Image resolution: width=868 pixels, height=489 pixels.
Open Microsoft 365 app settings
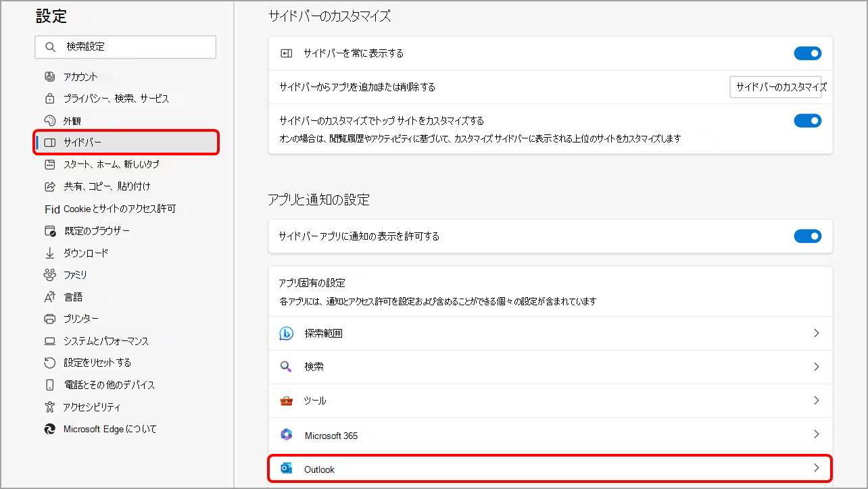pyautogui.click(x=550, y=435)
